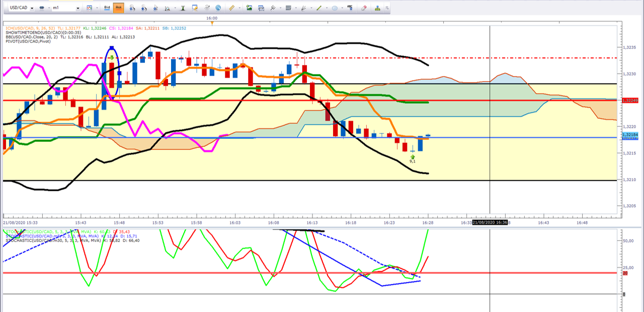Click the BB(USD/CAD.Close, 20, 2) indicator label
Image resolution: width=644 pixels, height=312 pixels.
31,37
